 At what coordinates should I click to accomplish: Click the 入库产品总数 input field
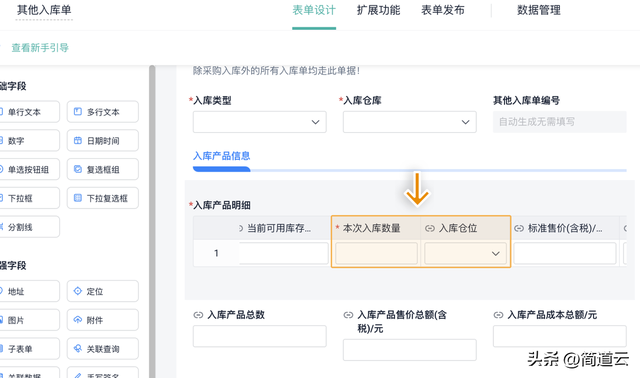tap(260, 336)
